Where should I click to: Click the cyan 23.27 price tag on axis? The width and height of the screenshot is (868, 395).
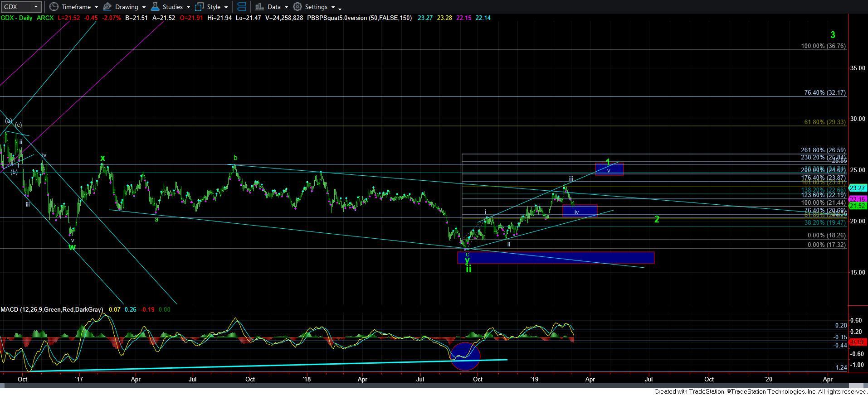(857, 188)
